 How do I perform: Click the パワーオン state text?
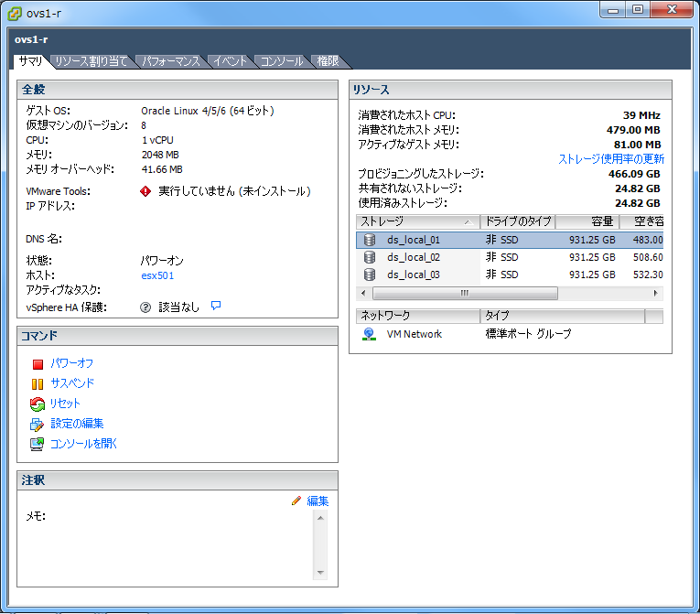163,261
